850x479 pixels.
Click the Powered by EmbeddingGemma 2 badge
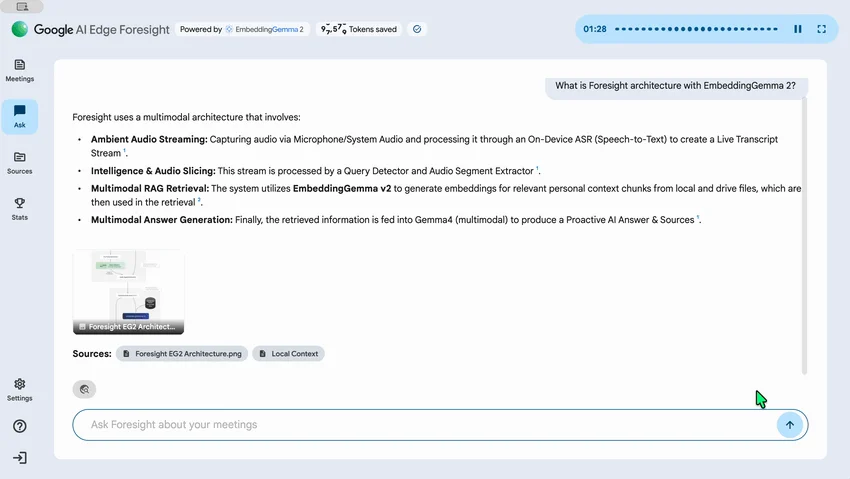point(242,29)
